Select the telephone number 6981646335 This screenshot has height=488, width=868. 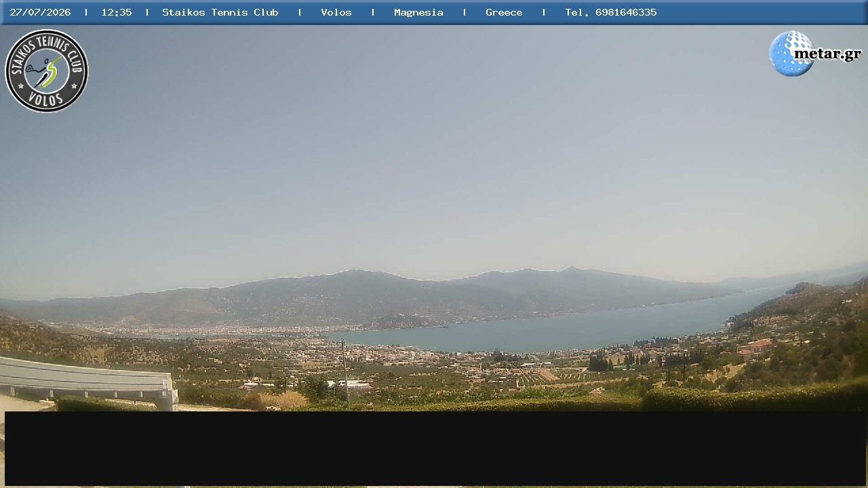[626, 12]
